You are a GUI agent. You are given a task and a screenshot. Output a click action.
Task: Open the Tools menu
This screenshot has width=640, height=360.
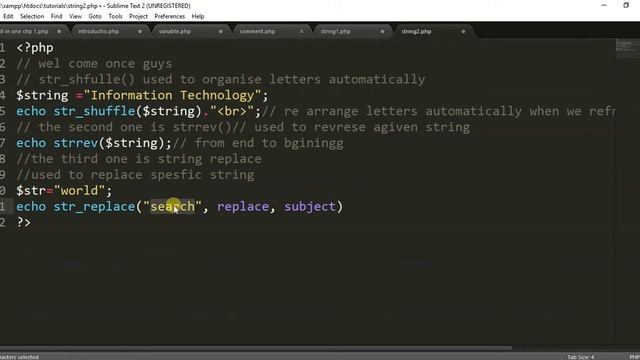115,16
